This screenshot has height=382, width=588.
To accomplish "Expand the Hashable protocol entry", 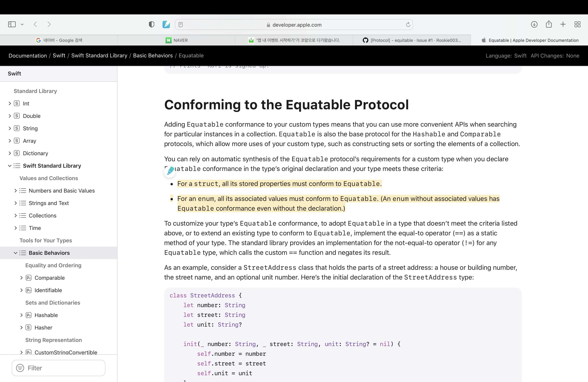I will tap(21, 315).
